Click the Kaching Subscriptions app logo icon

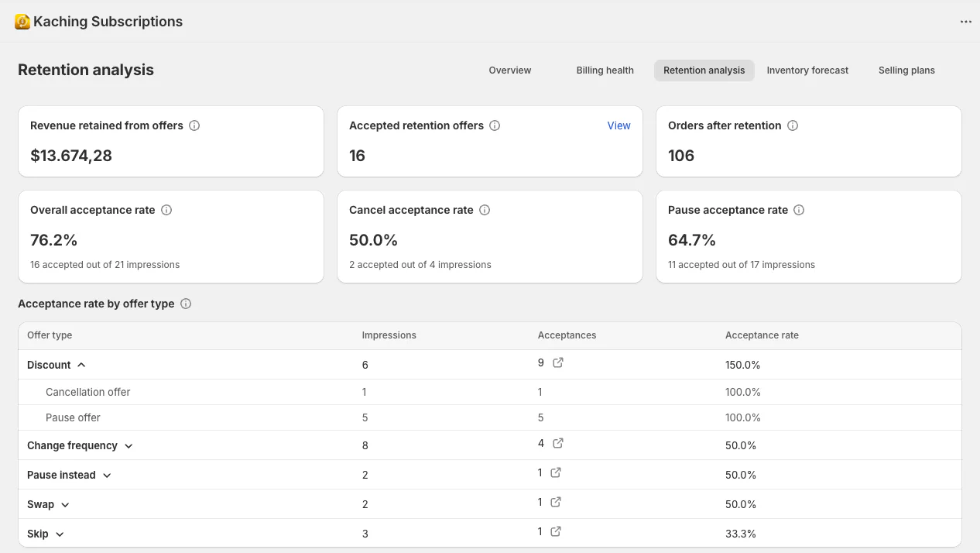22,22
